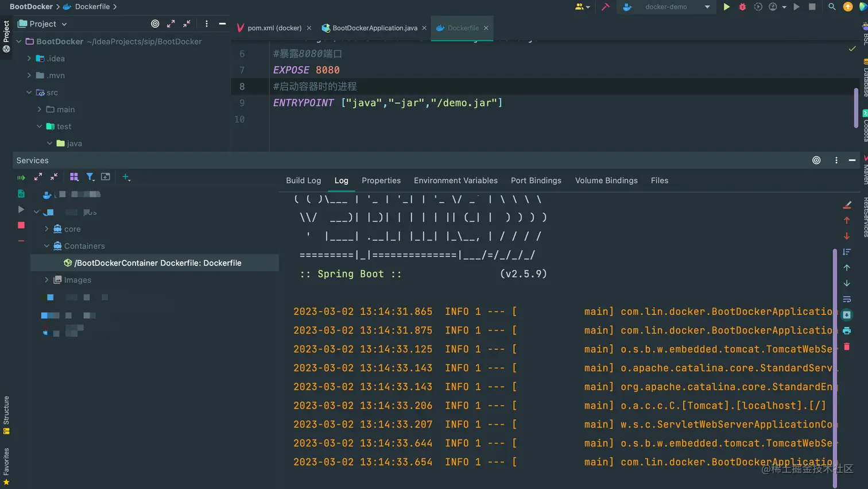The width and height of the screenshot is (868, 489).
Task: Open the Structure side tool window
Action: pyautogui.click(x=6, y=415)
